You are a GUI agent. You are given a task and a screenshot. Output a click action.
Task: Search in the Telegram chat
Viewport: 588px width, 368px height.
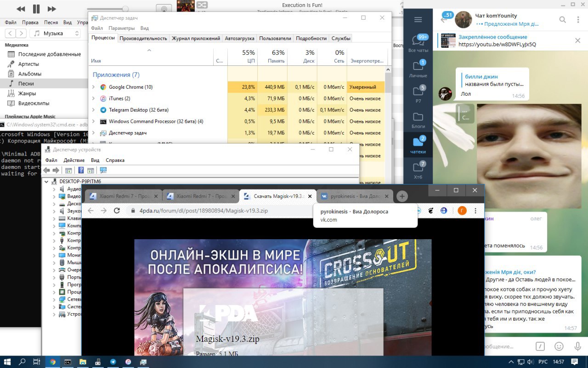coord(562,19)
